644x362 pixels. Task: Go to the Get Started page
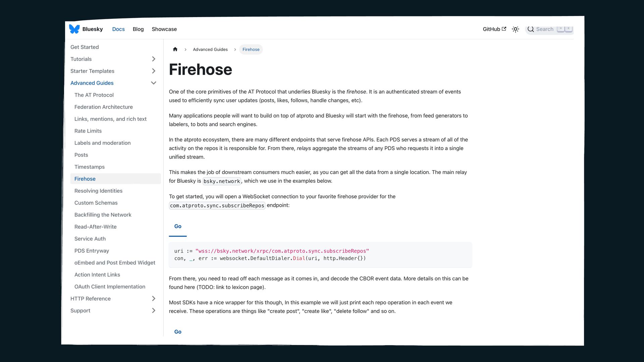coord(85,47)
